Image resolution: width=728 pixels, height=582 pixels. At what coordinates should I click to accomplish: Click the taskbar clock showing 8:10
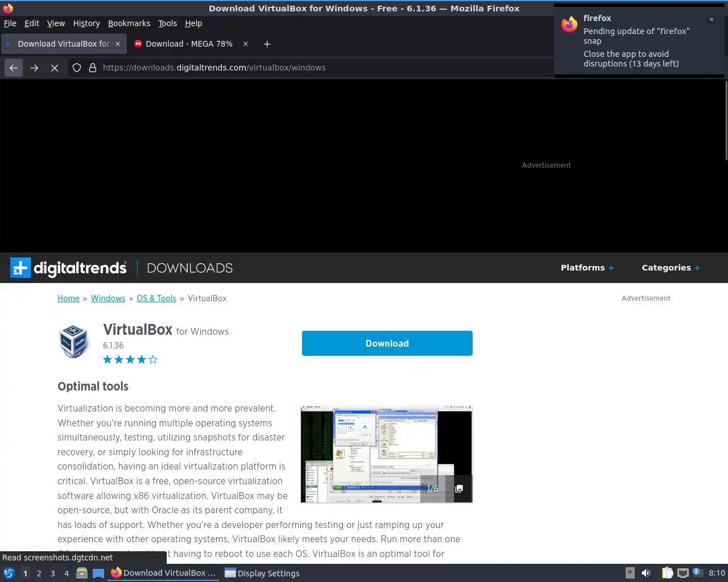(717, 573)
